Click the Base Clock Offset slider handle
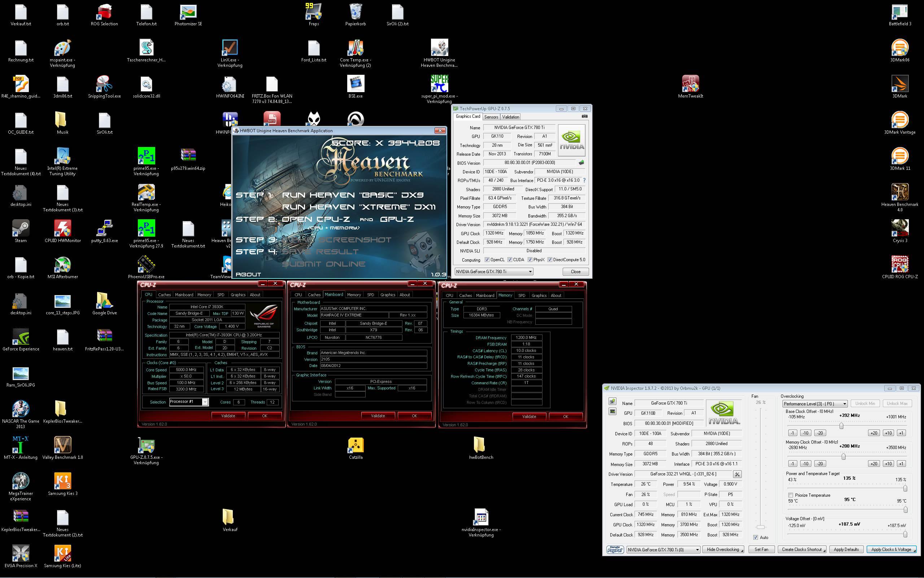 (x=841, y=426)
